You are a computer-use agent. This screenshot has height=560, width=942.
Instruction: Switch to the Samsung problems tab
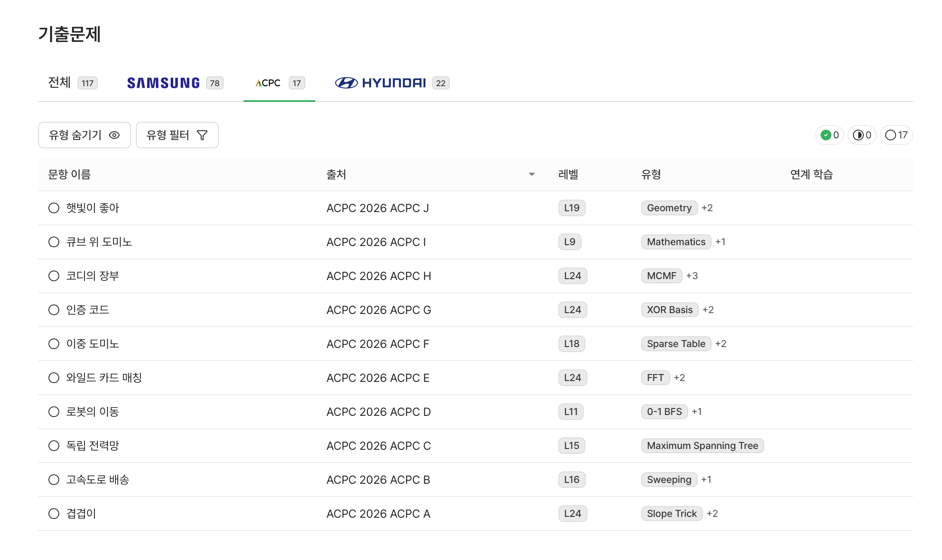pyautogui.click(x=175, y=83)
